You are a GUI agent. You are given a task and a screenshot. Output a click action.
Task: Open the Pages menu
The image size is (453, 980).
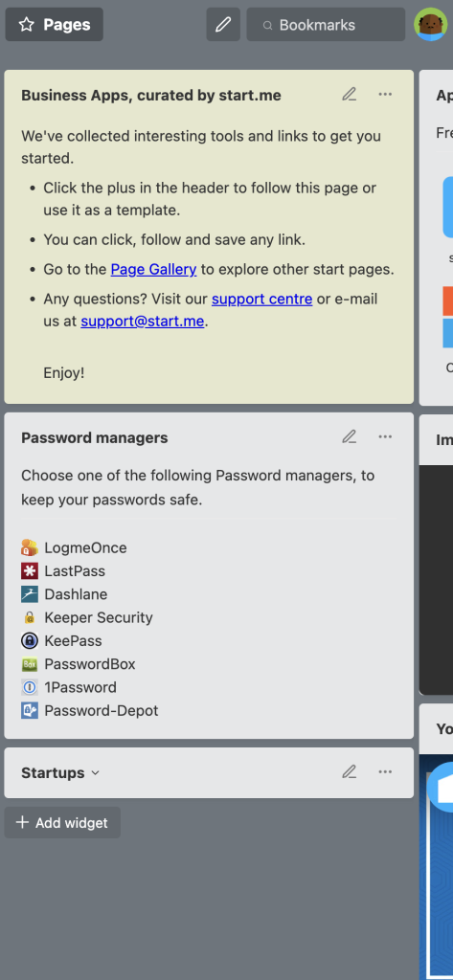pyautogui.click(x=55, y=24)
